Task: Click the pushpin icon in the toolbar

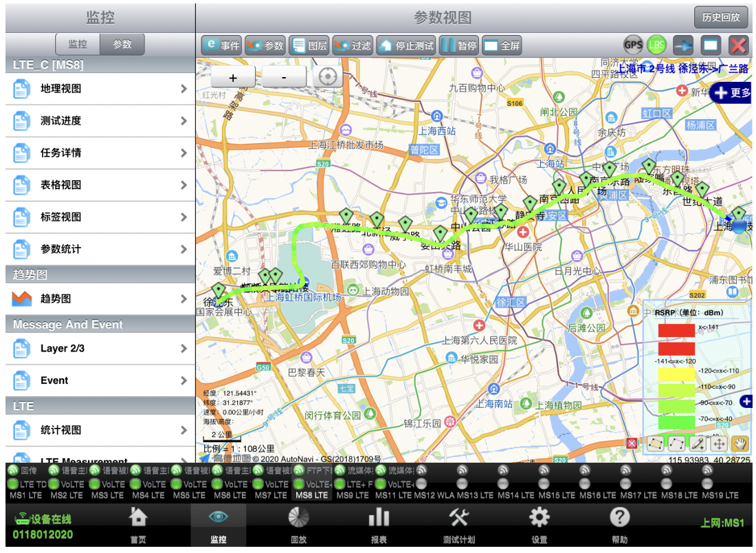Action: (x=682, y=45)
